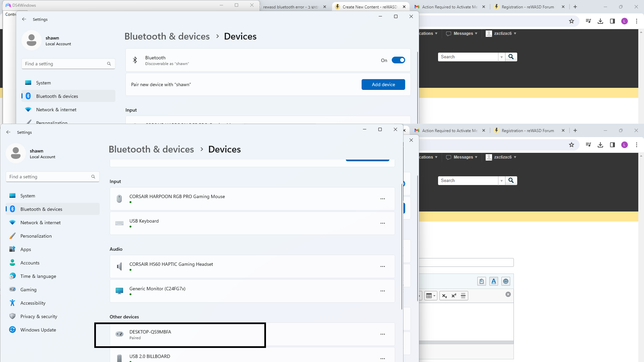Bookmark page with star in upper Chrome window
The height and width of the screenshot is (362, 644).
coord(572,21)
